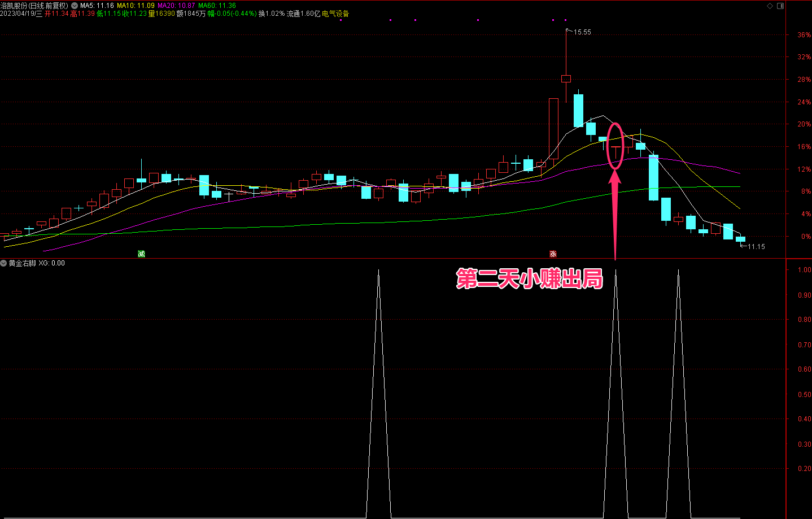Click the 15.55 high price marker
Image resolution: width=812 pixels, height=519 pixels.
582,32
